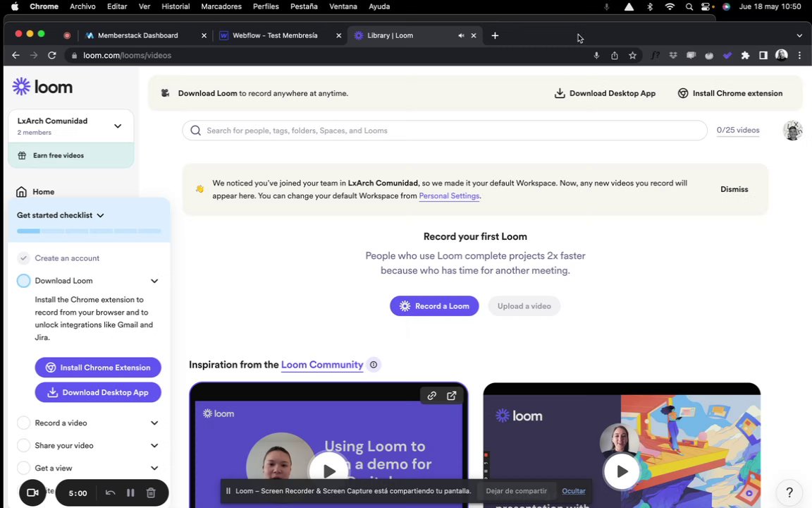This screenshot has height=508, width=812.
Task: Open Chrome three-dot menu
Action: tap(799, 56)
